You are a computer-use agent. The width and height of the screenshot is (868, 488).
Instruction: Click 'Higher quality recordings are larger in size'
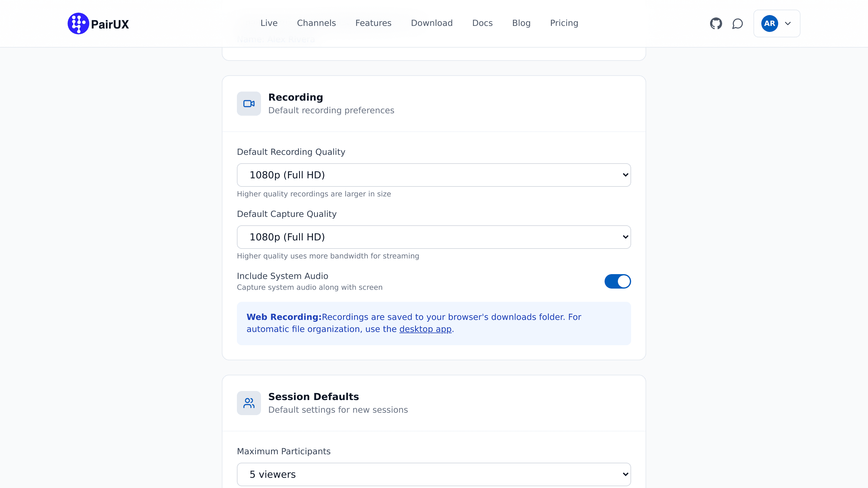coord(314,194)
